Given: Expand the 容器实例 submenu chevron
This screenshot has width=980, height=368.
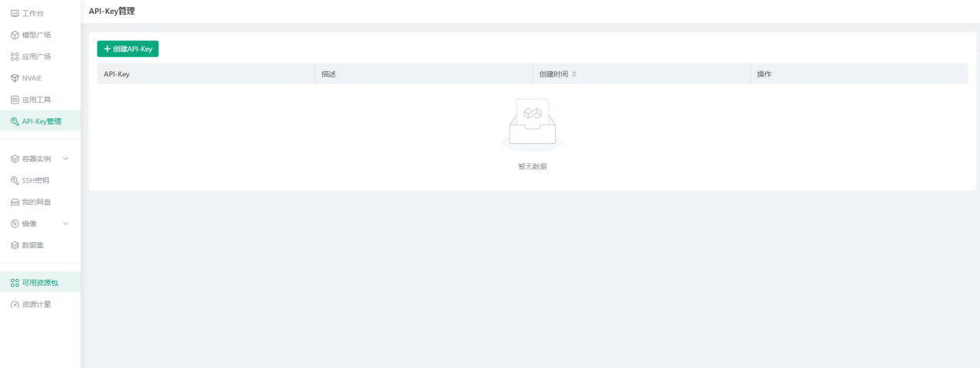Looking at the screenshot, I should tap(66, 158).
